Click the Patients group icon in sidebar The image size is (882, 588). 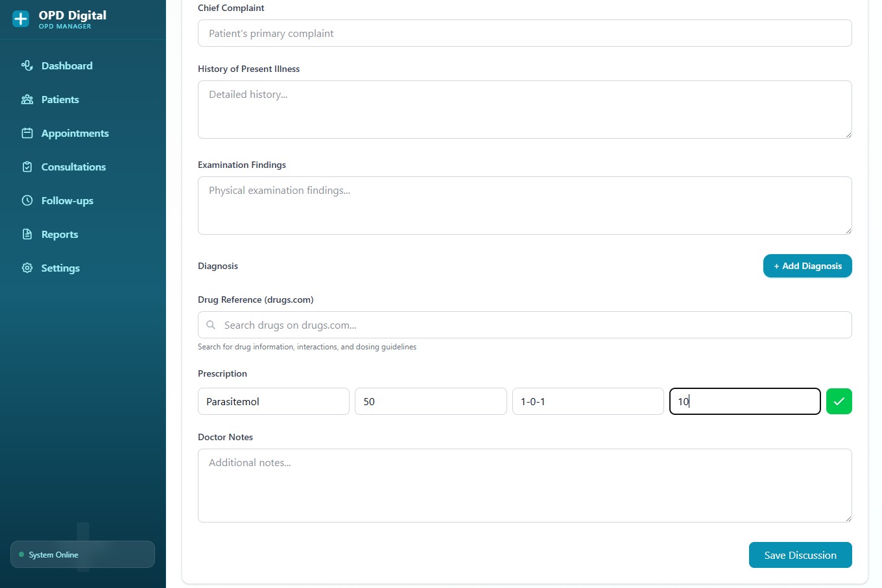[x=27, y=99]
